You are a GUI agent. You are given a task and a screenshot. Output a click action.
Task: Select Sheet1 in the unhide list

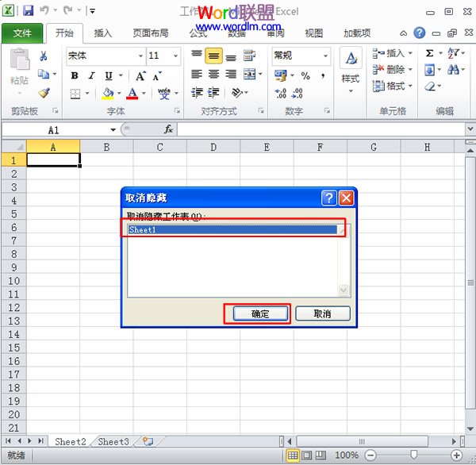[232, 229]
